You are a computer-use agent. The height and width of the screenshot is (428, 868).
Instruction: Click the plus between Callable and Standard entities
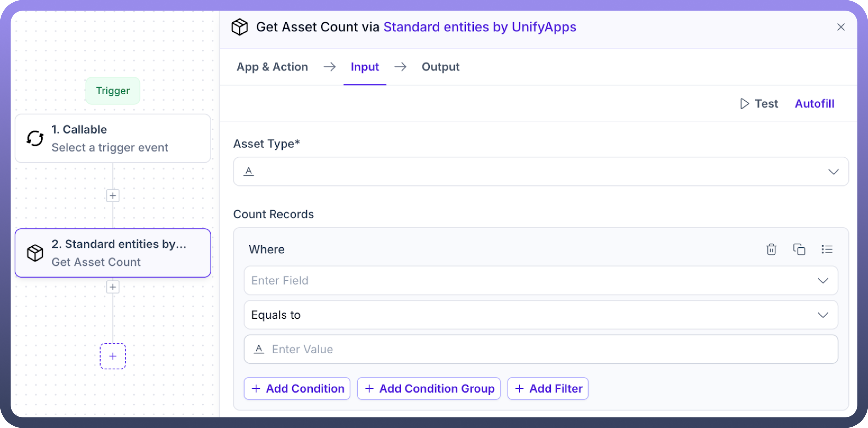113,196
